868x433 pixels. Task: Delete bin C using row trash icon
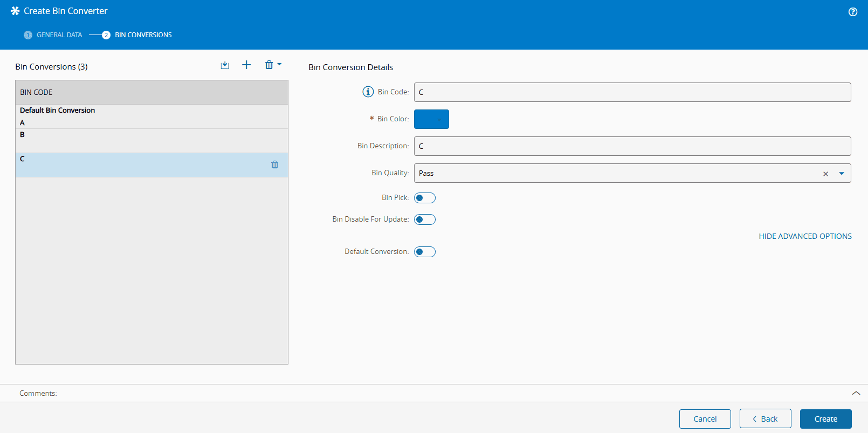274,164
